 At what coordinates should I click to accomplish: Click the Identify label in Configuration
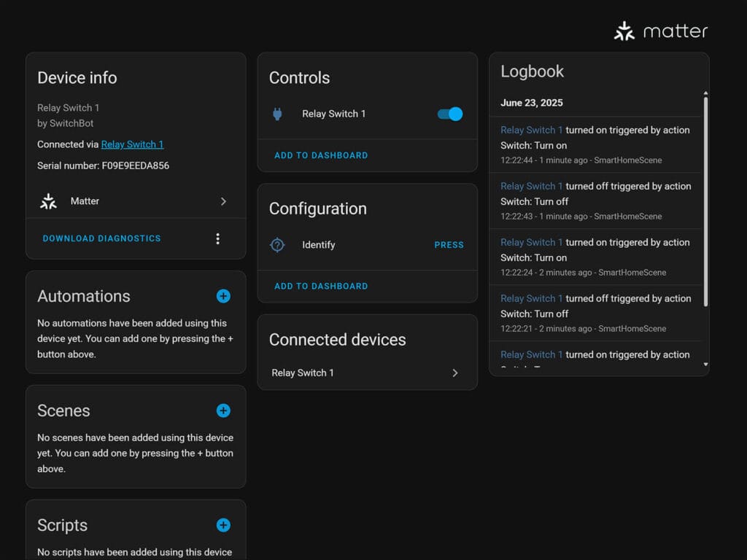click(318, 245)
